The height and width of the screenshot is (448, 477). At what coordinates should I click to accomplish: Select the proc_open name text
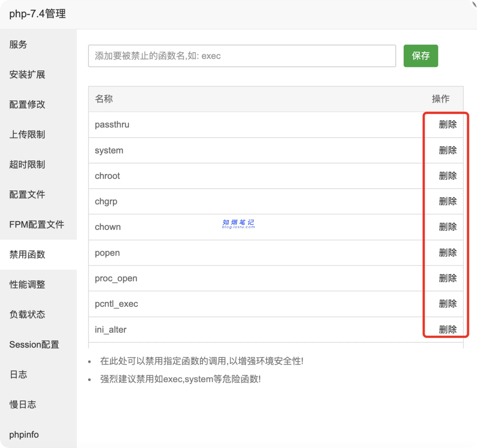tap(116, 278)
